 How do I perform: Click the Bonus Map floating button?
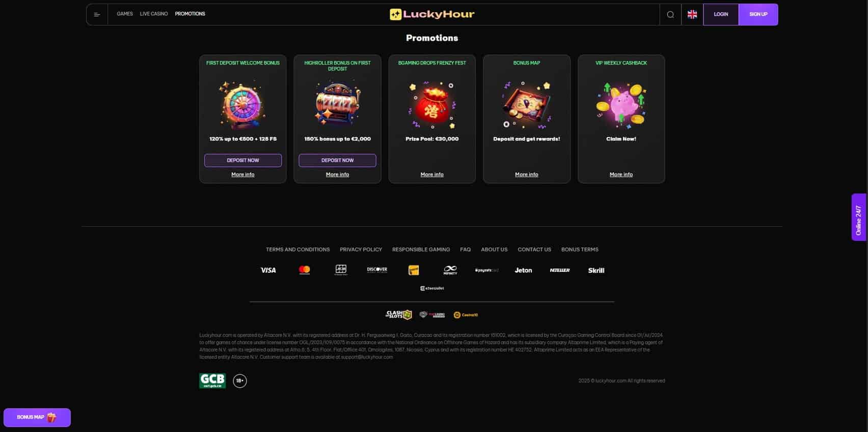pos(37,417)
